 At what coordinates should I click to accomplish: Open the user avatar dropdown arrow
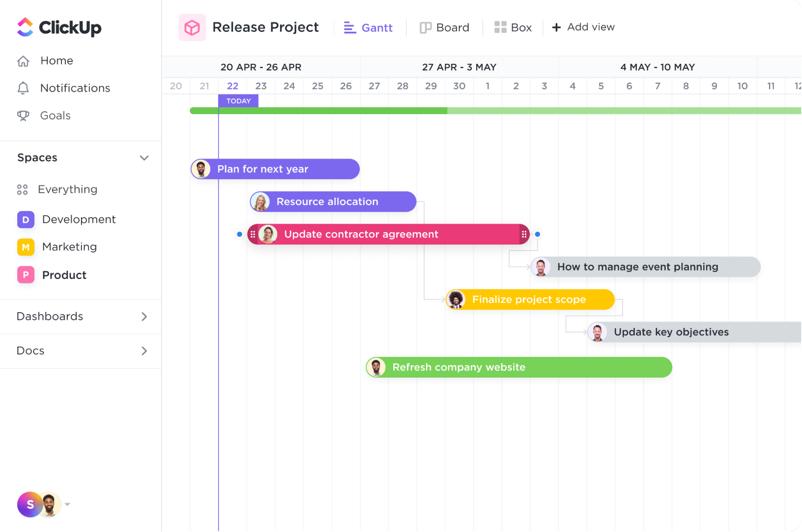[x=67, y=504]
